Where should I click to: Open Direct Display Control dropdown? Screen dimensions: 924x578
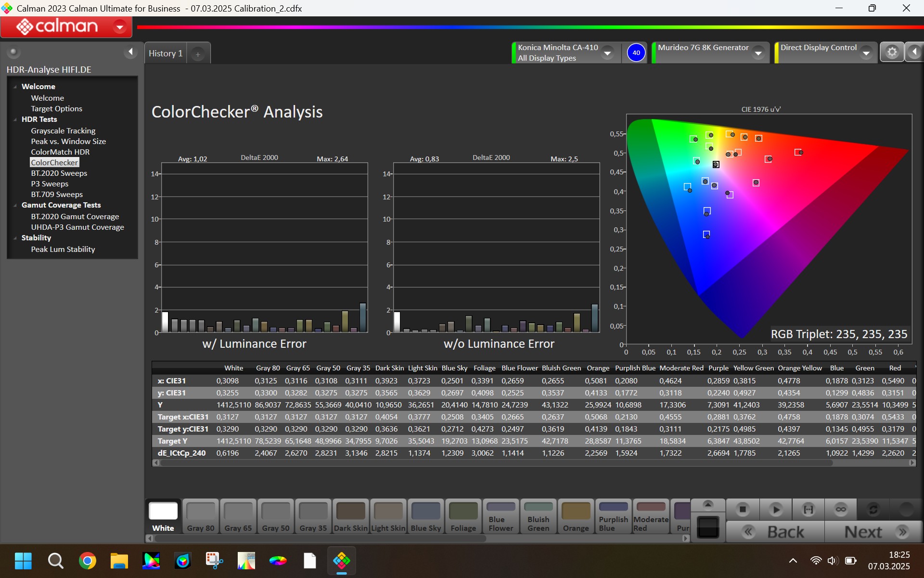[x=866, y=53]
